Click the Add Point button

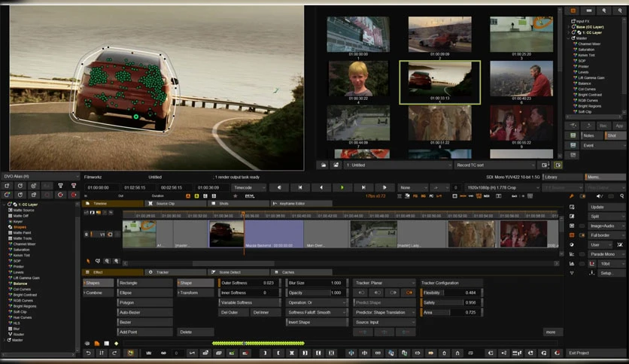144,332
